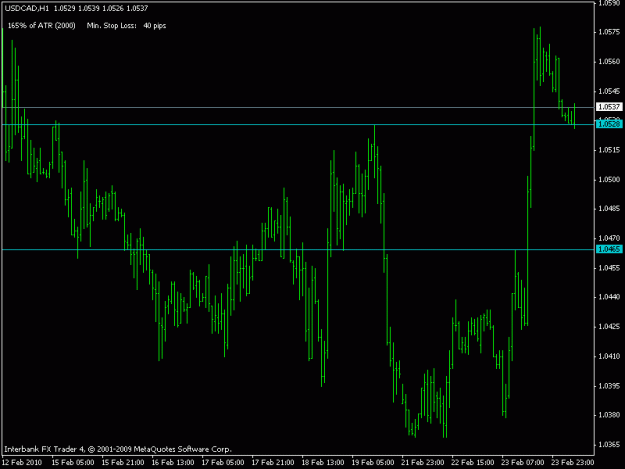Click the 1.0515 price axis value
Viewport: 625px width, 469px height.
click(609, 150)
